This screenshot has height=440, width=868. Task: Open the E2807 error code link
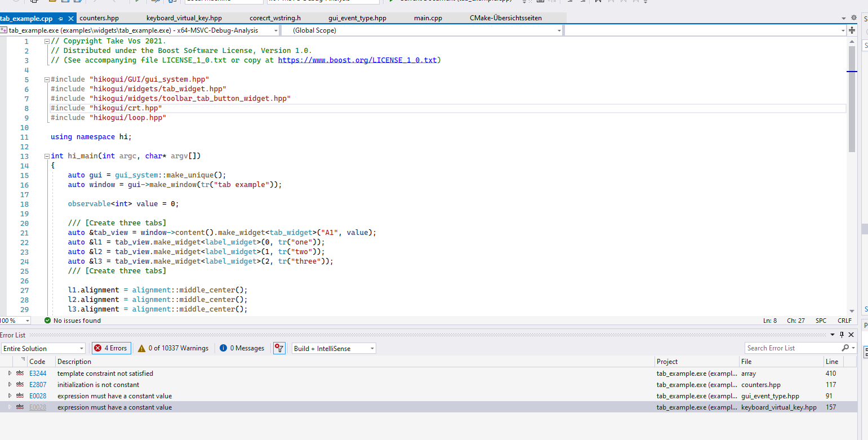point(38,384)
